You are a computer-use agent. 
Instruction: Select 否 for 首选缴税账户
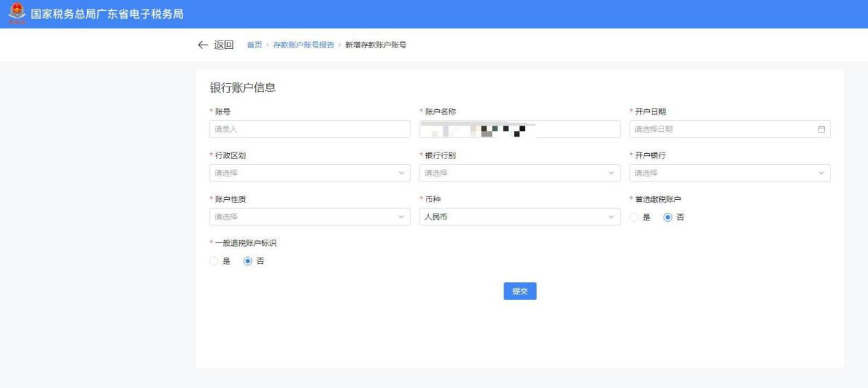(x=667, y=217)
